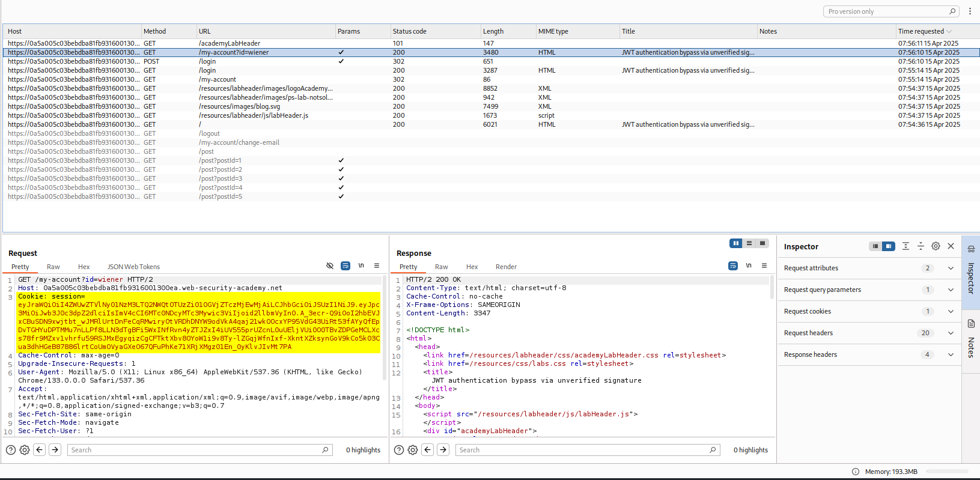Dock the Inspector on the right side
Screen dimensions: 980x480
889,246
